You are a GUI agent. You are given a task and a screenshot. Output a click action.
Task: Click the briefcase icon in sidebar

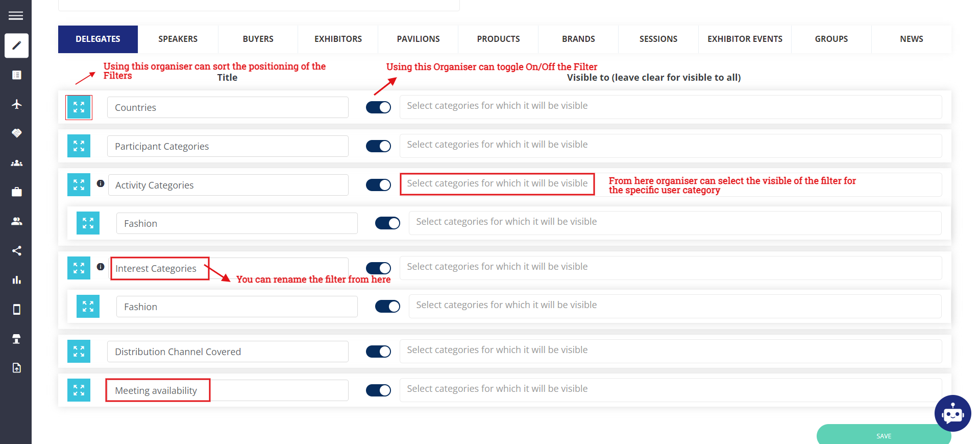16,192
